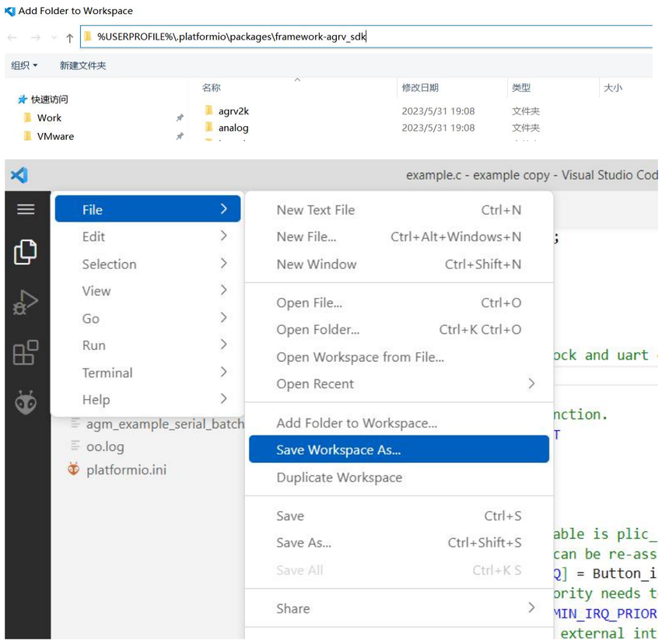Toggle the hamburger application menu icon
This screenshot has height=644, width=669.
[x=26, y=209]
